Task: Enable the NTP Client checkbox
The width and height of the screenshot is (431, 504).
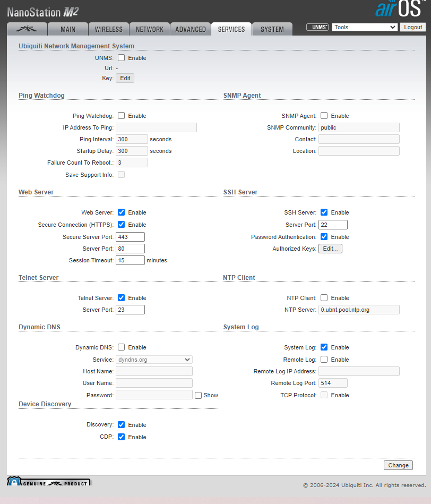Action: click(324, 298)
